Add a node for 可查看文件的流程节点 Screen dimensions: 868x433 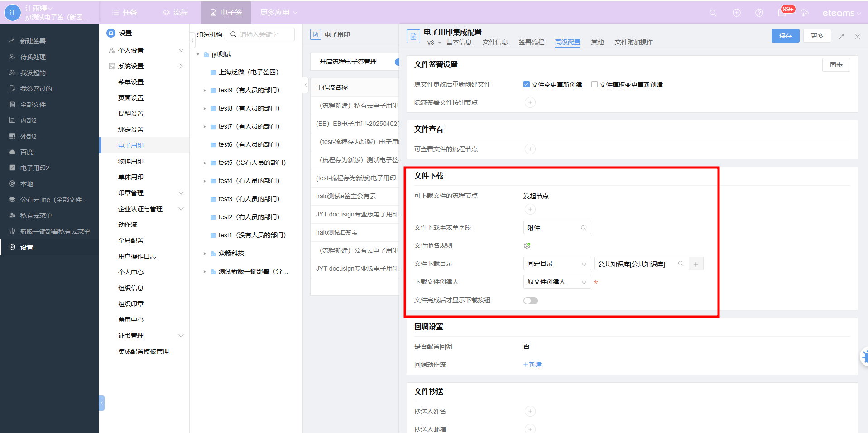pyautogui.click(x=530, y=149)
